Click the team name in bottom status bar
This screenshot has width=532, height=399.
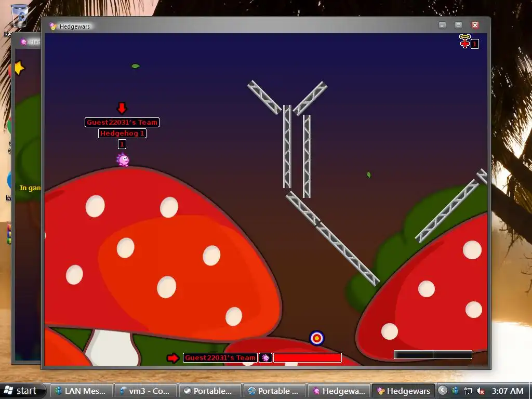point(220,357)
